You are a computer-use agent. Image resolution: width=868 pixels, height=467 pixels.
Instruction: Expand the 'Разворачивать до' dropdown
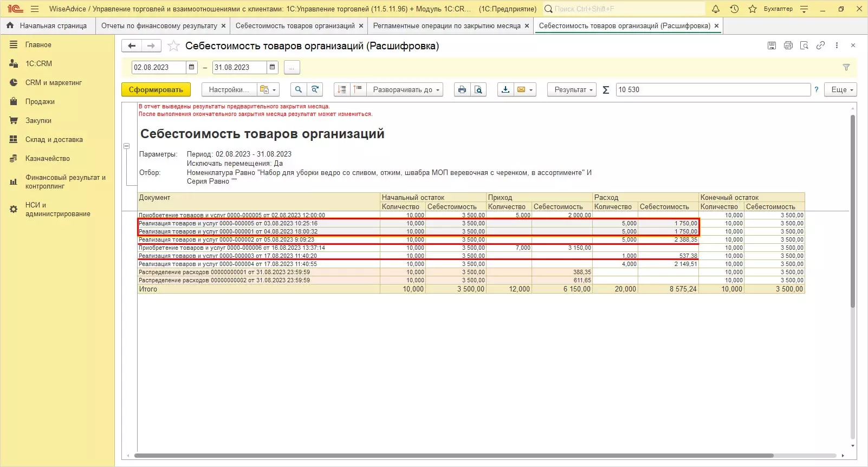(405, 90)
